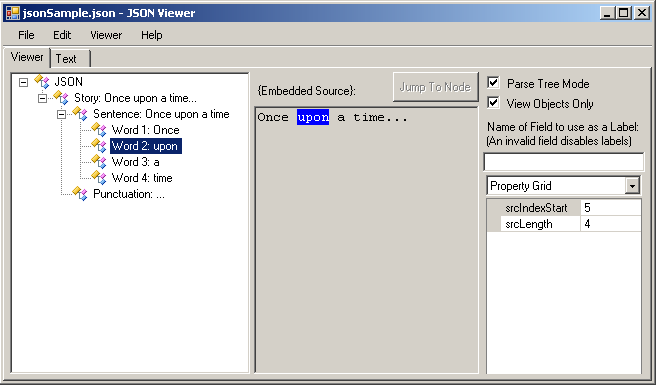Click the icon beside Word 2: upon
The height and width of the screenshot is (385, 656).
pos(99,146)
